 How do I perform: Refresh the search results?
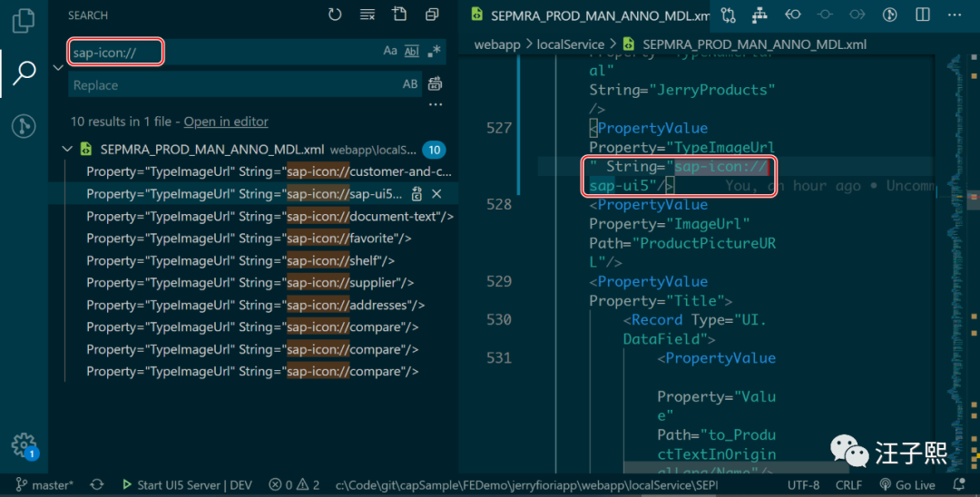pos(335,15)
